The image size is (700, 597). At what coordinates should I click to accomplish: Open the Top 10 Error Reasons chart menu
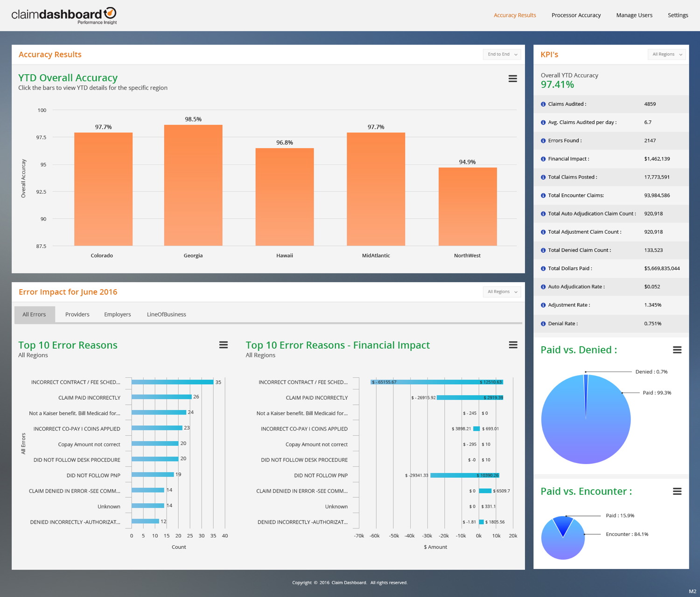[224, 345]
